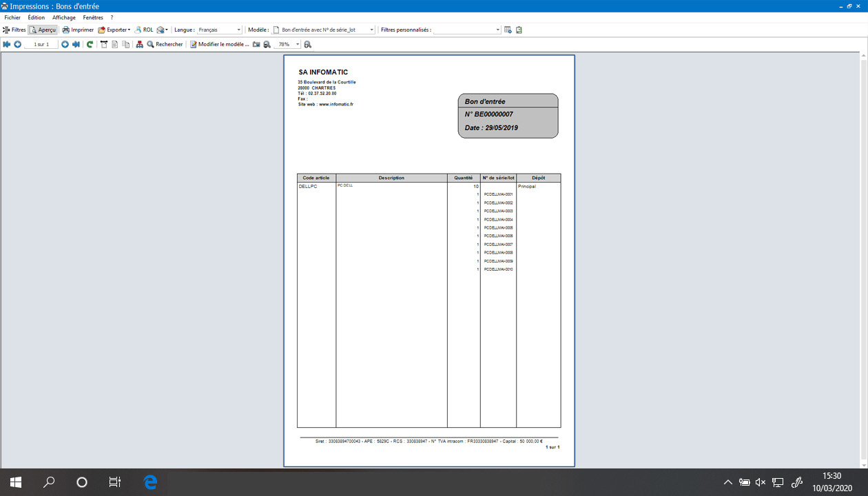
Task: Click the multiple pages display icon
Action: tap(125, 44)
